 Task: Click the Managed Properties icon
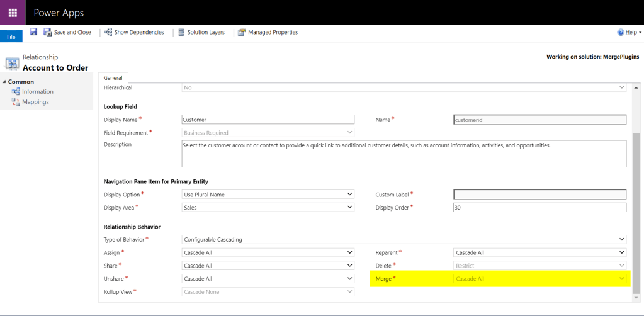(x=242, y=32)
